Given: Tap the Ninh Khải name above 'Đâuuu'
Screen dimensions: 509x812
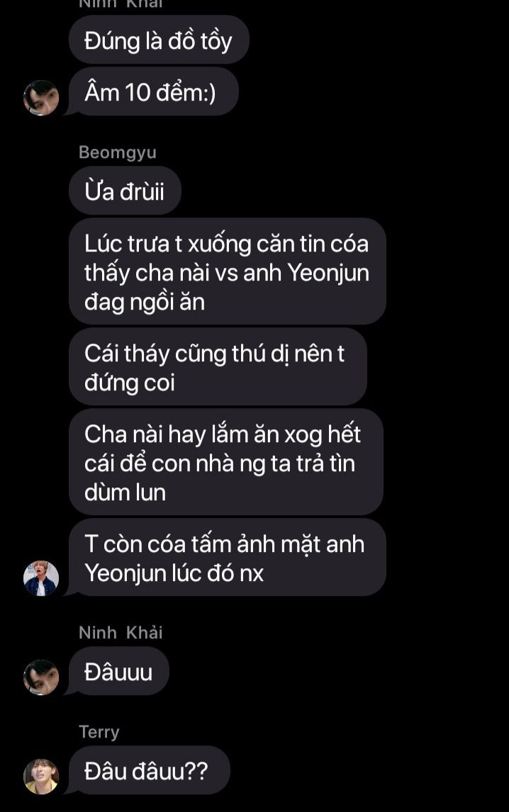Looking at the screenshot, I should point(121,632).
